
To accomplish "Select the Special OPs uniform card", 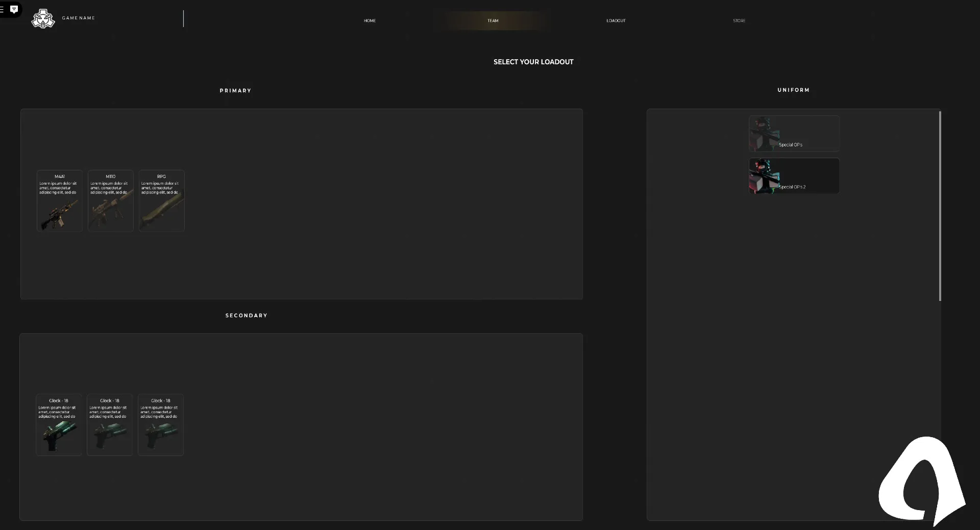I will tap(794, 134).
